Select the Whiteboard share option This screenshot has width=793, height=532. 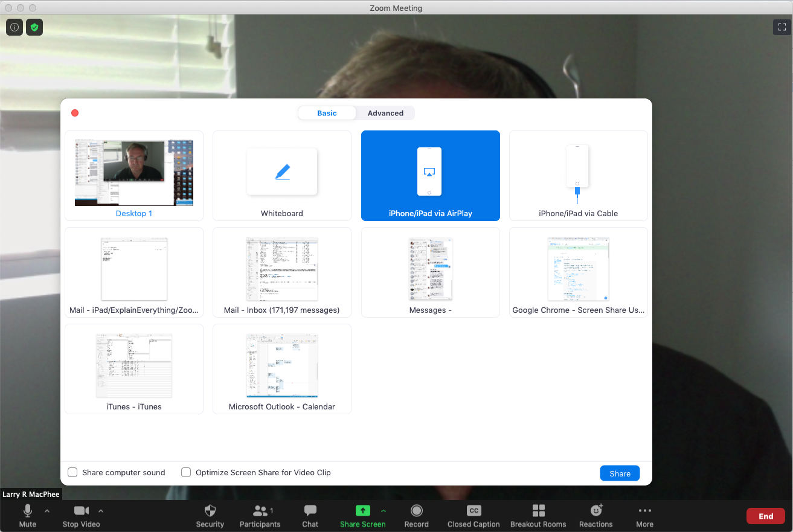[282, 176]
